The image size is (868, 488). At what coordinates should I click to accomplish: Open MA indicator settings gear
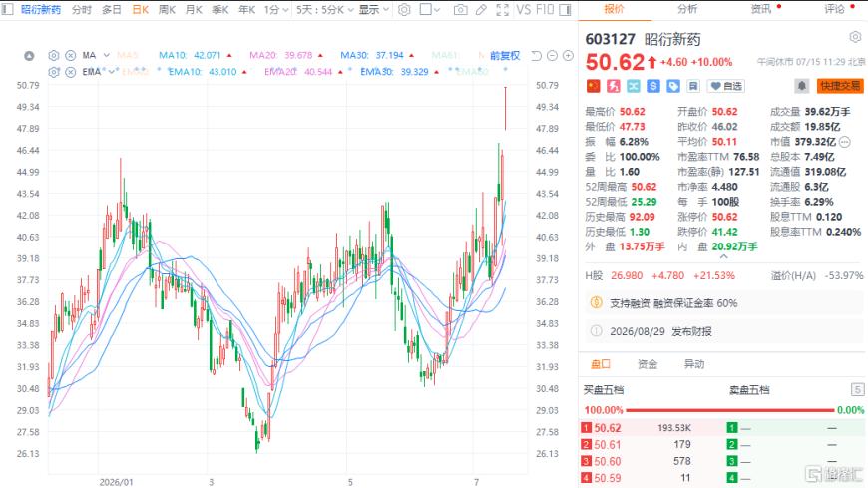click(54, 56)
